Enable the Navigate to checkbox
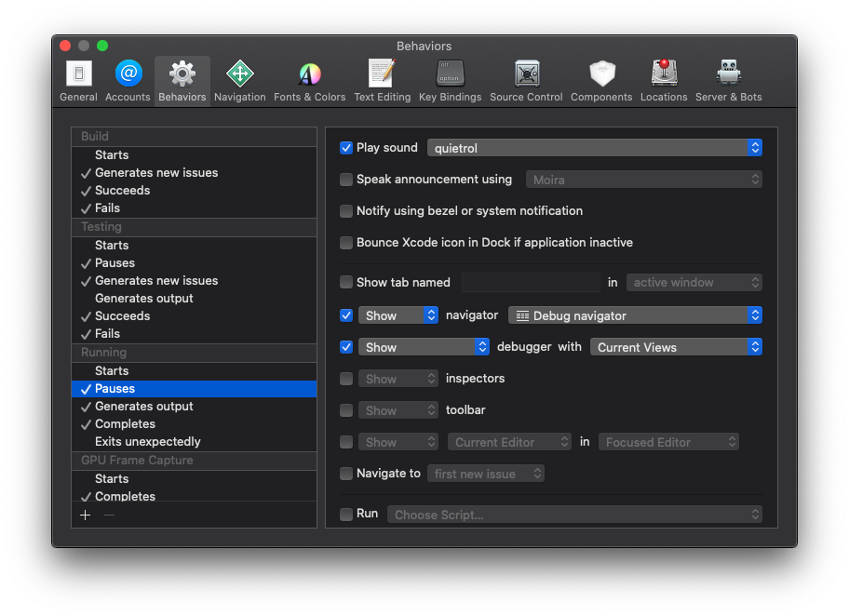The image size is (849, 616). [x=346, y=474]
